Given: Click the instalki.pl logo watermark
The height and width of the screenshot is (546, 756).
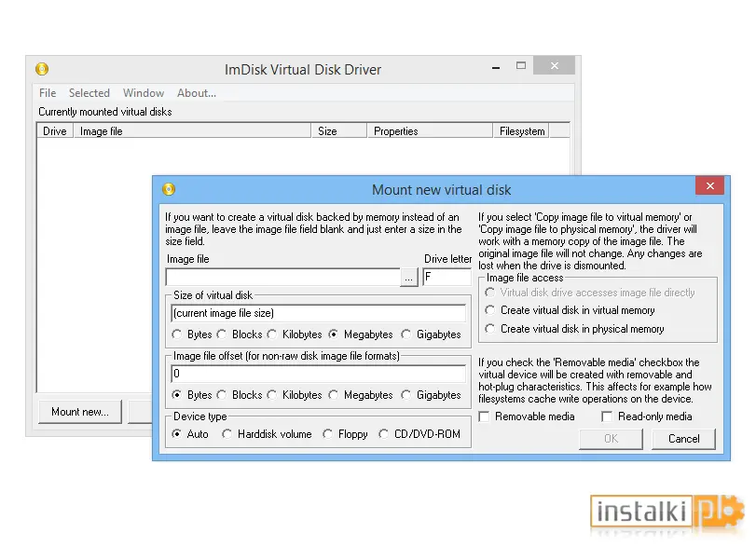Looking at the screenshot, I should point(667,512).
